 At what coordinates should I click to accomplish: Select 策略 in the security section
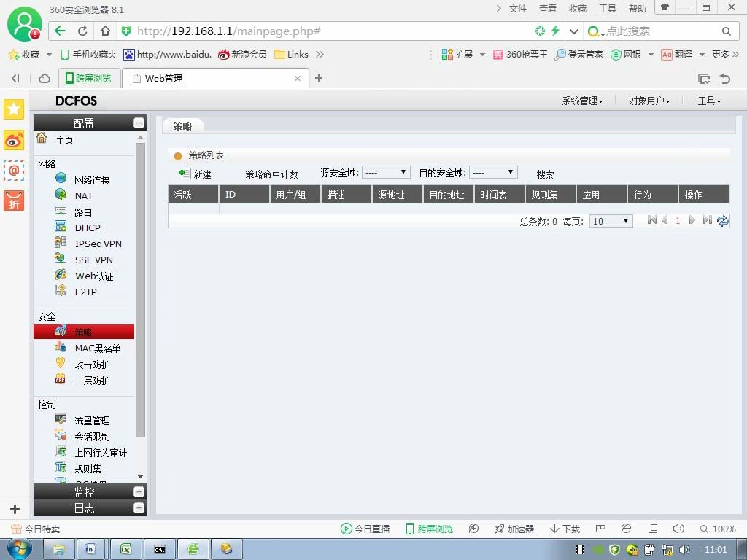click(x=84, y=332)
